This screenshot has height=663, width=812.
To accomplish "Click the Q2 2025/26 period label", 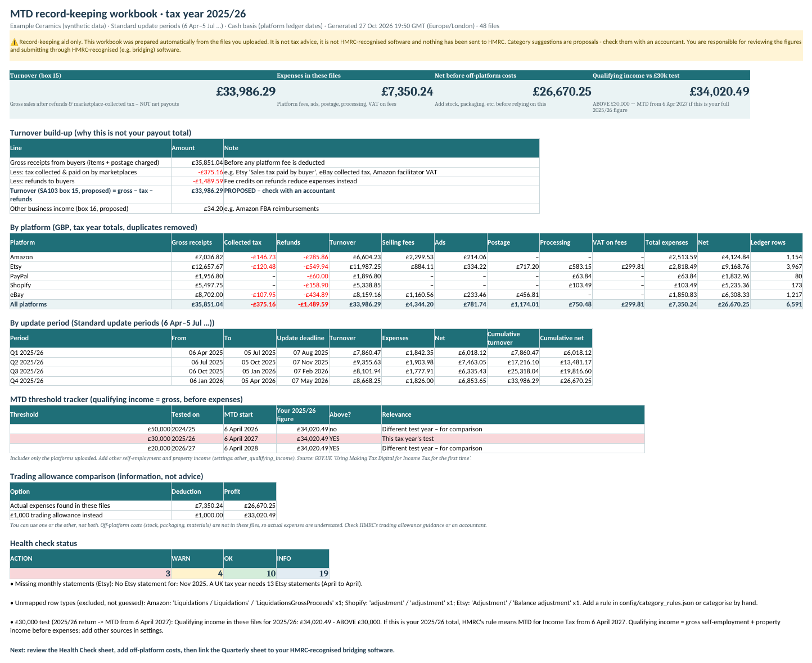I will [x=91, y=362].
